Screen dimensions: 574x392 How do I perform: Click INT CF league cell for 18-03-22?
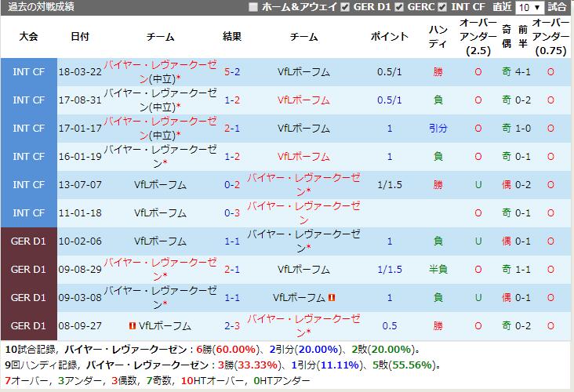click(28, 72)
